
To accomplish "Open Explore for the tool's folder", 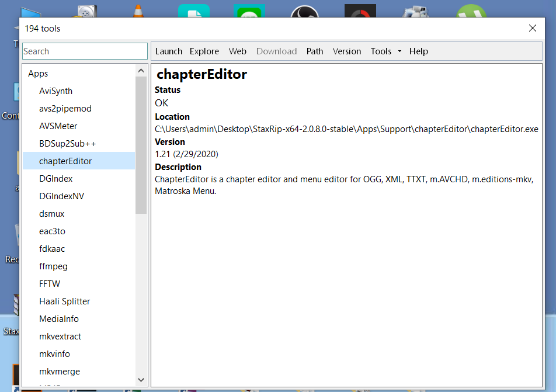I will (x=204, y=51).
